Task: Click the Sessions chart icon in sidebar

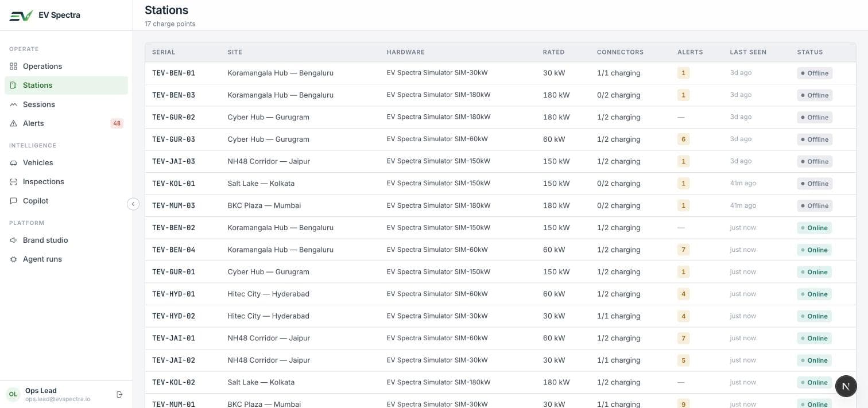Action: tap(14, 104)
